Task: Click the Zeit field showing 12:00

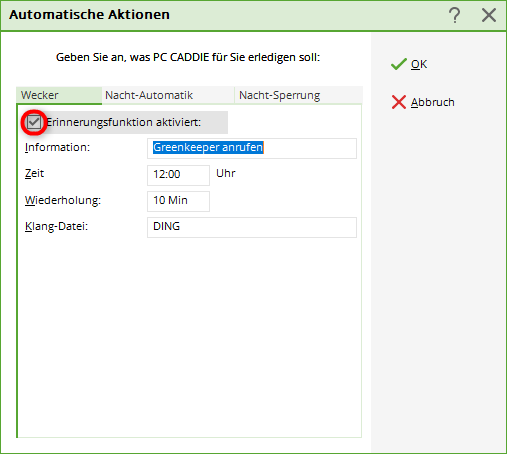Action: pos(178,175)
